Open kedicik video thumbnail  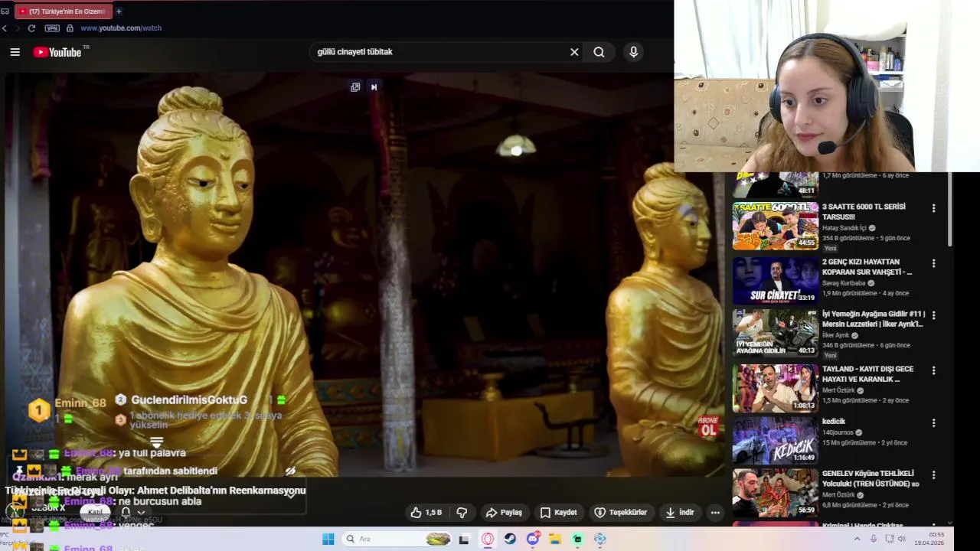[x=776, y=440]
